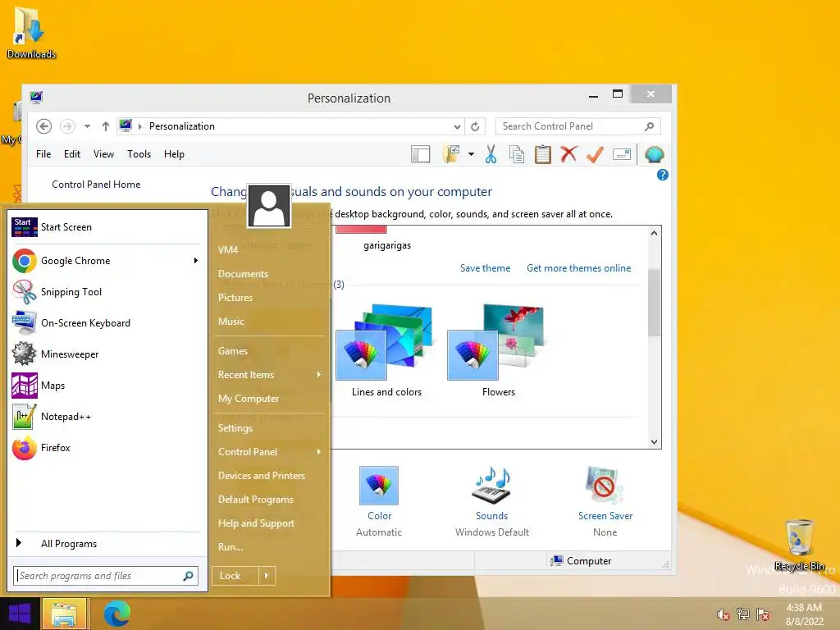Click the user account picture
Image resolution: width=840 pixels, height=630 pixels.
pos(269,206)
